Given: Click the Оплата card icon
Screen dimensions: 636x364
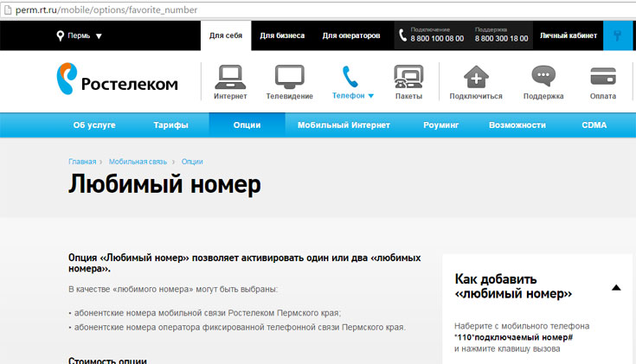Looking at the screenshot, I should [603, 80].
